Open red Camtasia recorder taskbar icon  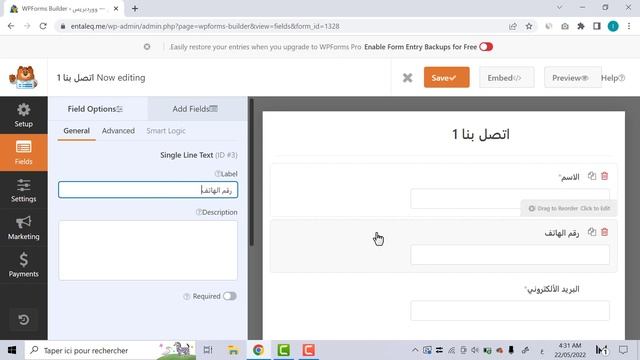tap(308, 350)
